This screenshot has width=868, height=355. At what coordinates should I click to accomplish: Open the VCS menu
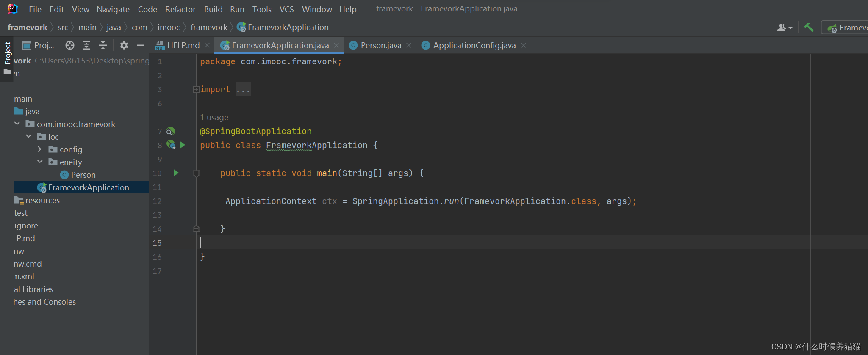pyautogui.click(x=287, y=9)
